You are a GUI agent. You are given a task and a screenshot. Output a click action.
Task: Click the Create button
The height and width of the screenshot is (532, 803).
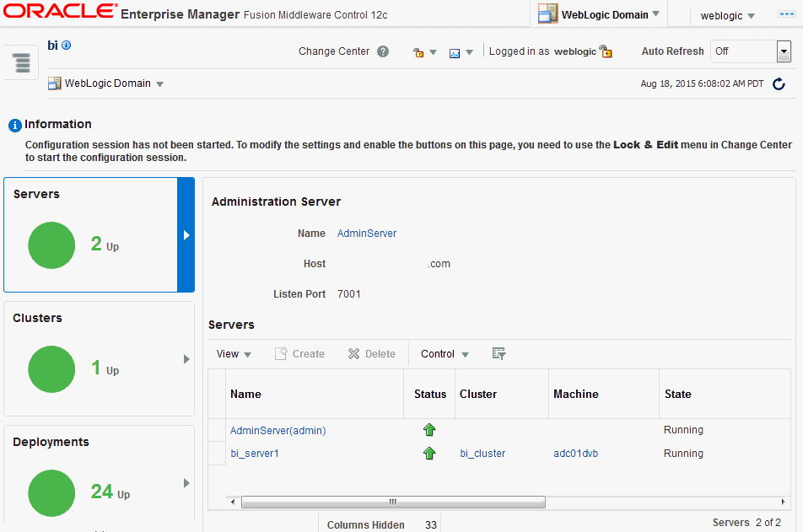click(299, 354)
